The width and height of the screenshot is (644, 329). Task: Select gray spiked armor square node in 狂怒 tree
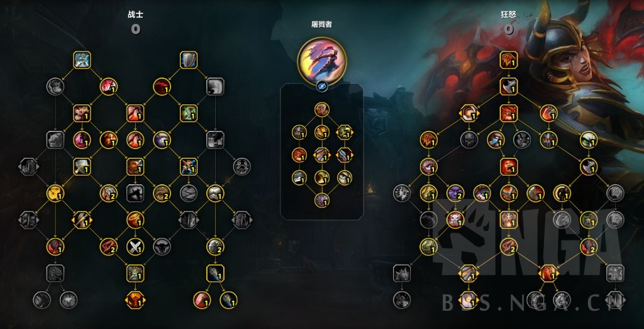(x=402, y=273)
